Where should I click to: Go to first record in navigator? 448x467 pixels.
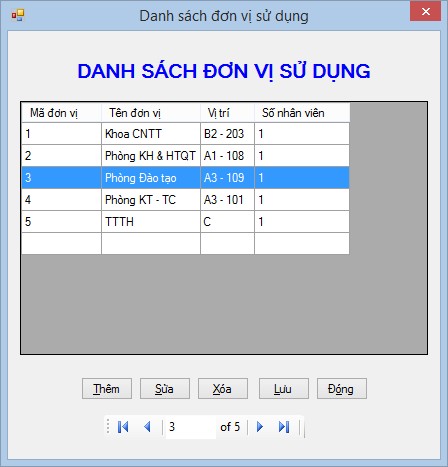[x=123, y=427]
